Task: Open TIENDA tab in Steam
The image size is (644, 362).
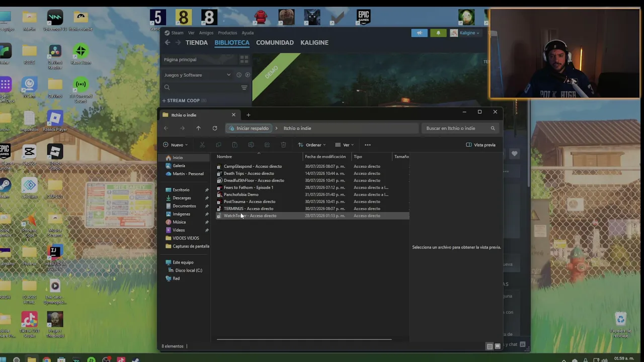Action: [197, 43]
